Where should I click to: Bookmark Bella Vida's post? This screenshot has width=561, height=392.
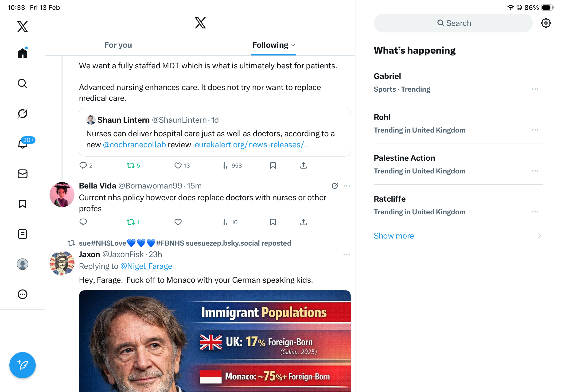click(x=273, y=222)
